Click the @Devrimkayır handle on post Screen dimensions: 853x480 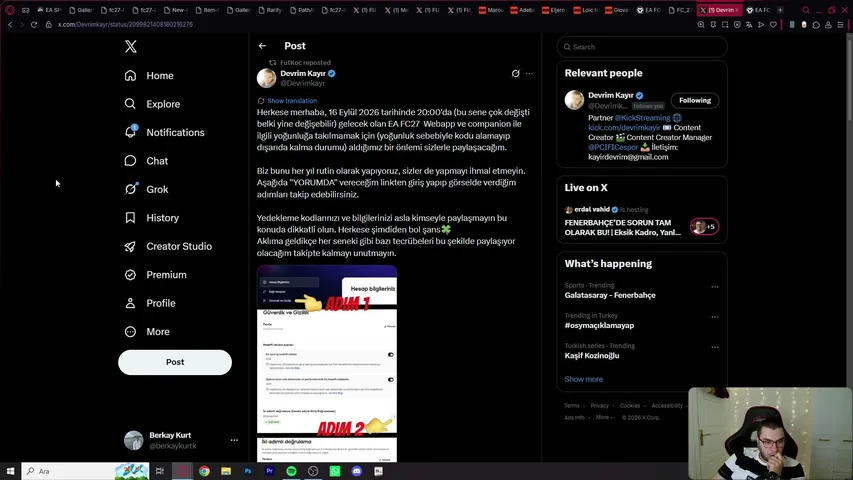click(302, 83)
